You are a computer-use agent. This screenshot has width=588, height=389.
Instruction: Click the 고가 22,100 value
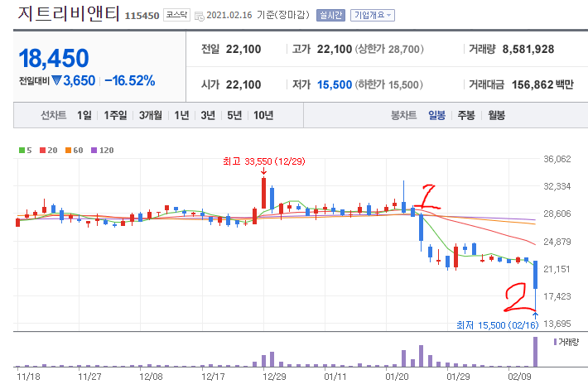334,49
